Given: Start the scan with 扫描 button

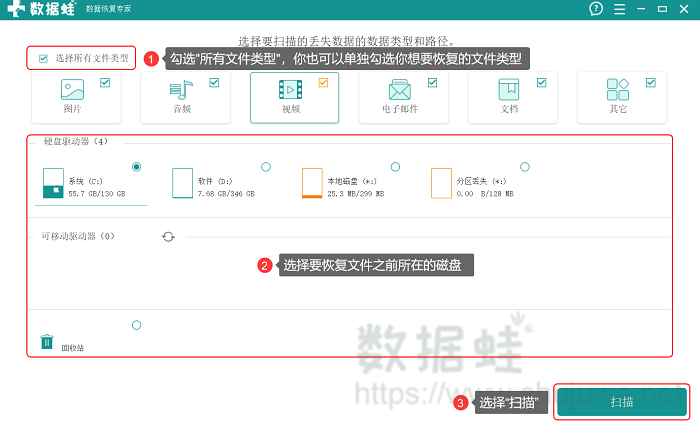Looking at the screenshot, I should 622,402.
